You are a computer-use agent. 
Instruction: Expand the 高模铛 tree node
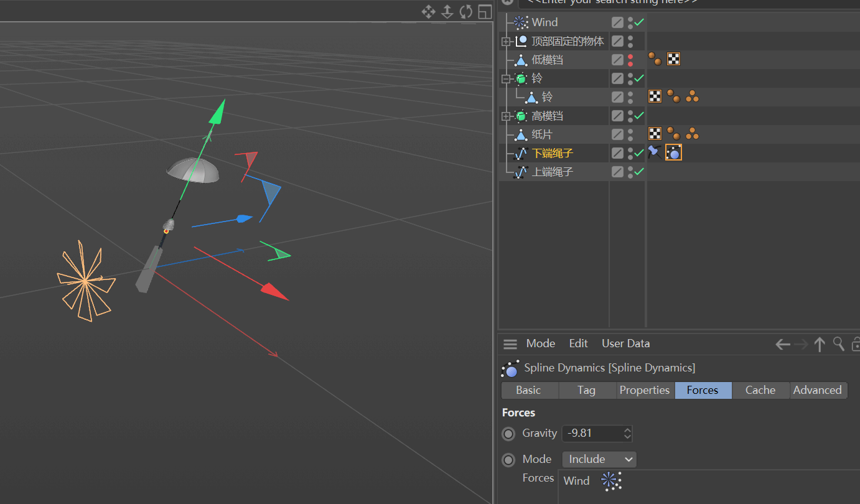click(x=506, y=116)
